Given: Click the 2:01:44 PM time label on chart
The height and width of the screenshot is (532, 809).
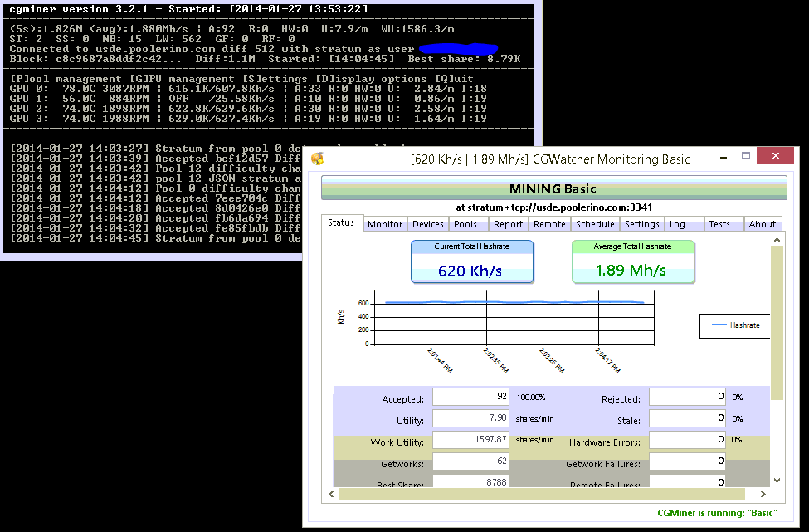Looking at the screenshot, I should (x=440, y=359).
